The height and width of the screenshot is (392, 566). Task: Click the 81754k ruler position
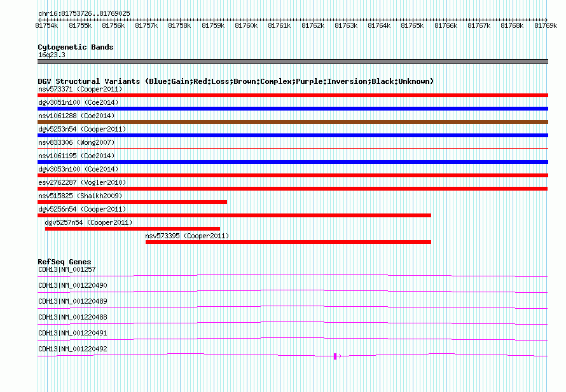(46, 25)
